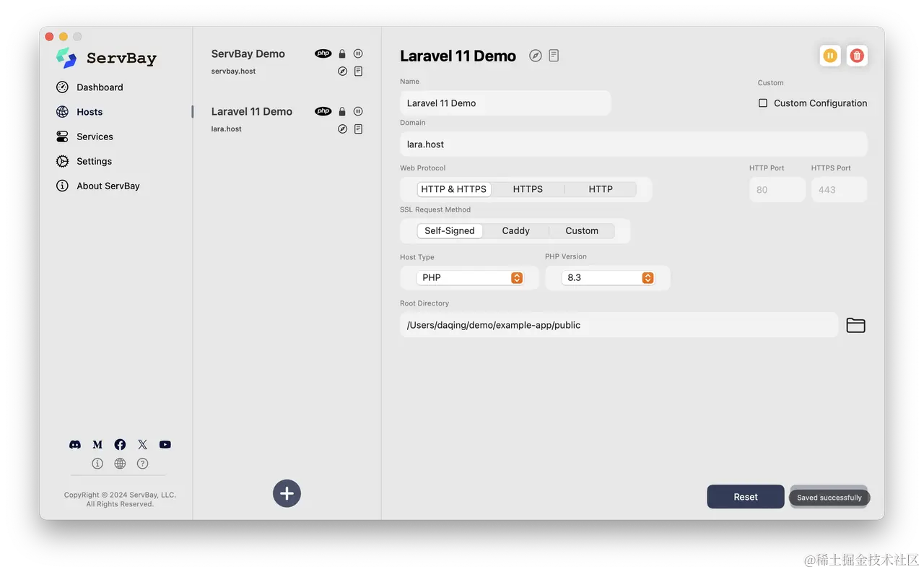This screenshot has width=924, height=572.
Task: Click document icon beside Laravel 11 Demo title
Action: pos(554,56)
